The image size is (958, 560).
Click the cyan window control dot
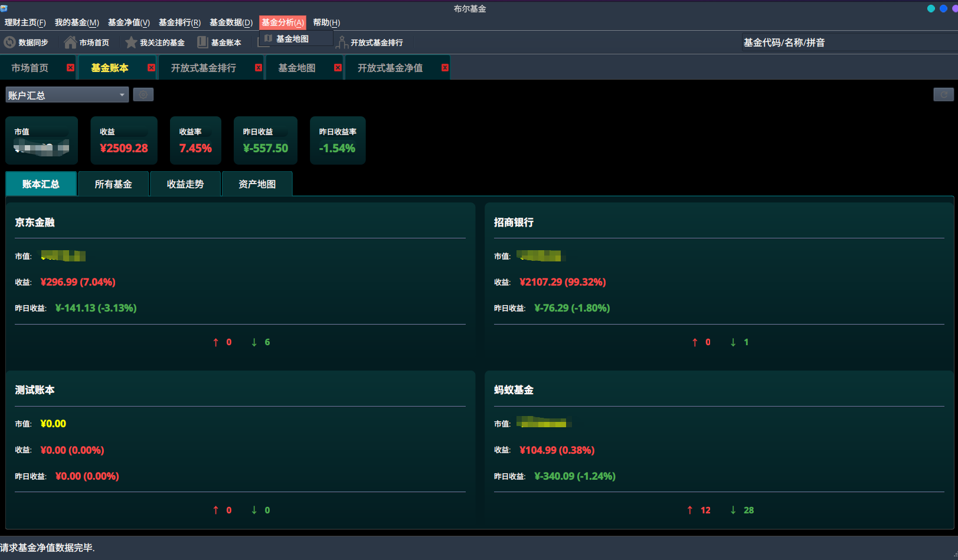[931, 8]
